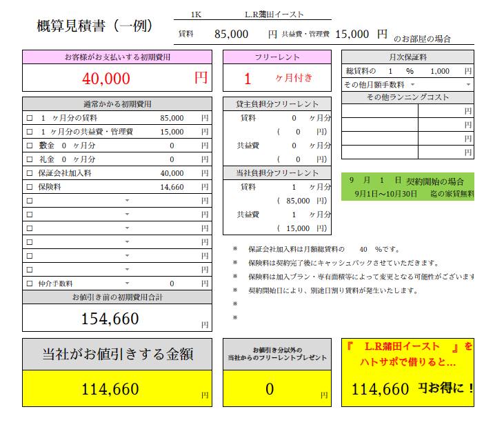Select the 15,000 amount in 1ヶ月分の共益費・管理費 row

172,132
